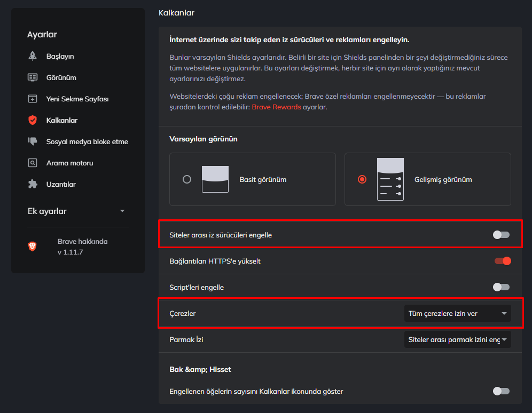Click the search engine magnifier icon

click(33, 163)
